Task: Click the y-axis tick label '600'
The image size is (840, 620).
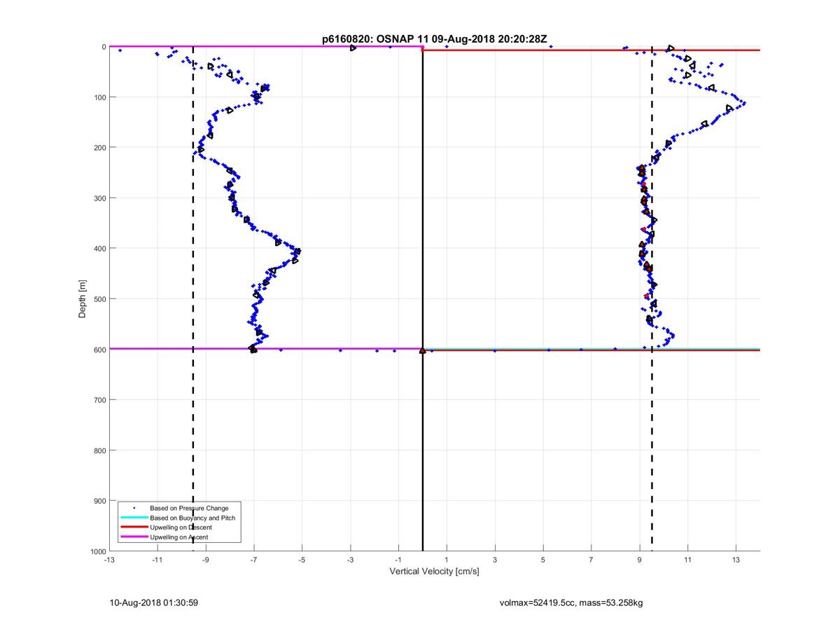Action: (99, 350)
